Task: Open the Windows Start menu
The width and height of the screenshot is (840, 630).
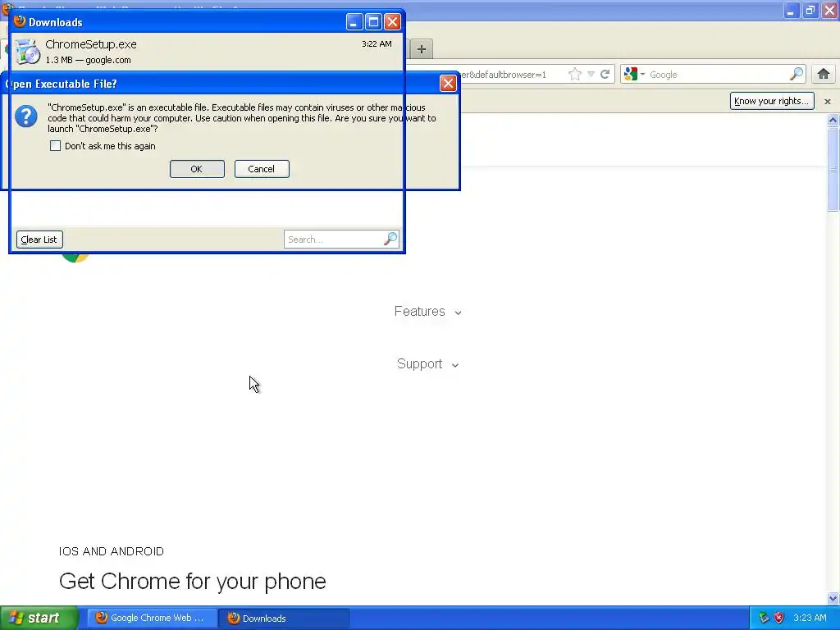Action: 39,618
